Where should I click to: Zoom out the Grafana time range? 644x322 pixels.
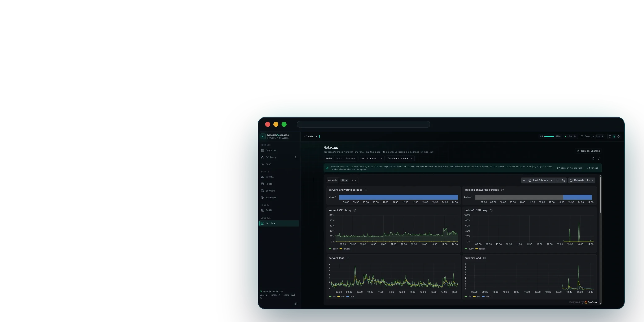[x=563, y=180]
